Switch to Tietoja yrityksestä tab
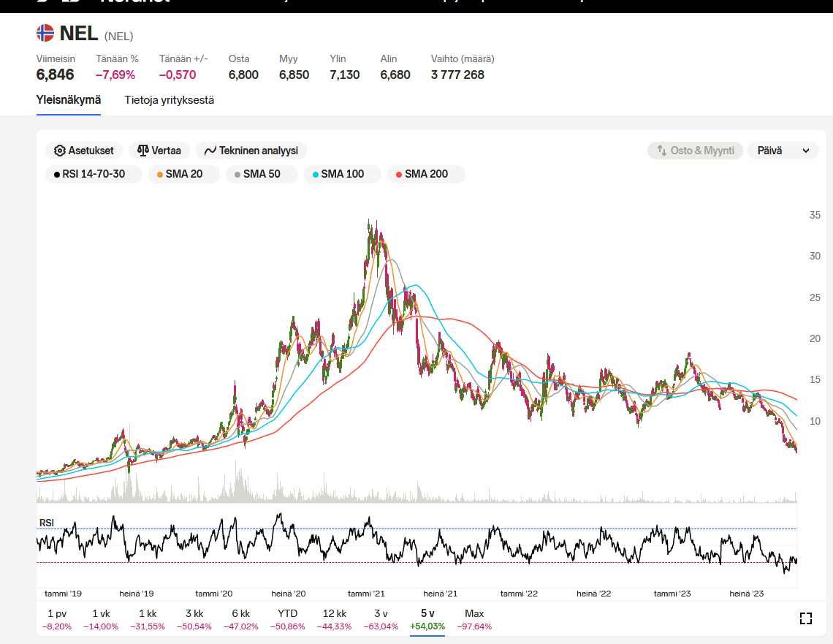This screenshot has height=644, width=833. coord(169,100)
